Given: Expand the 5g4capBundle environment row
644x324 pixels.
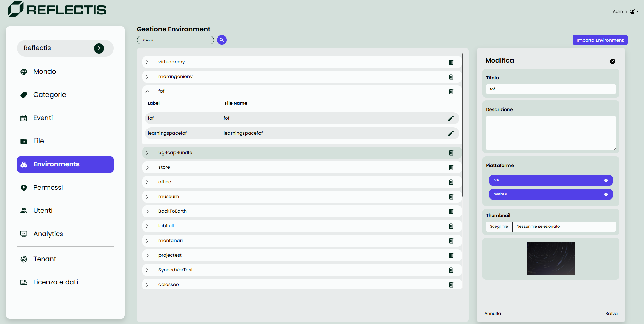Looking at the screenshot, I should [x=148, y=153].
